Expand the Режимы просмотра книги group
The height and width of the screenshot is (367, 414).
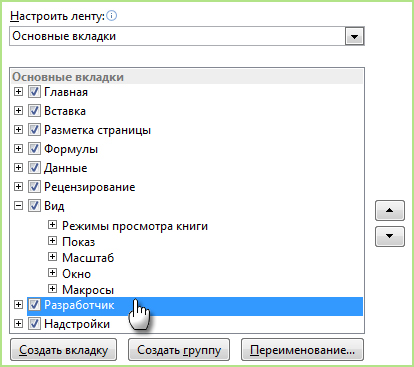52,225
